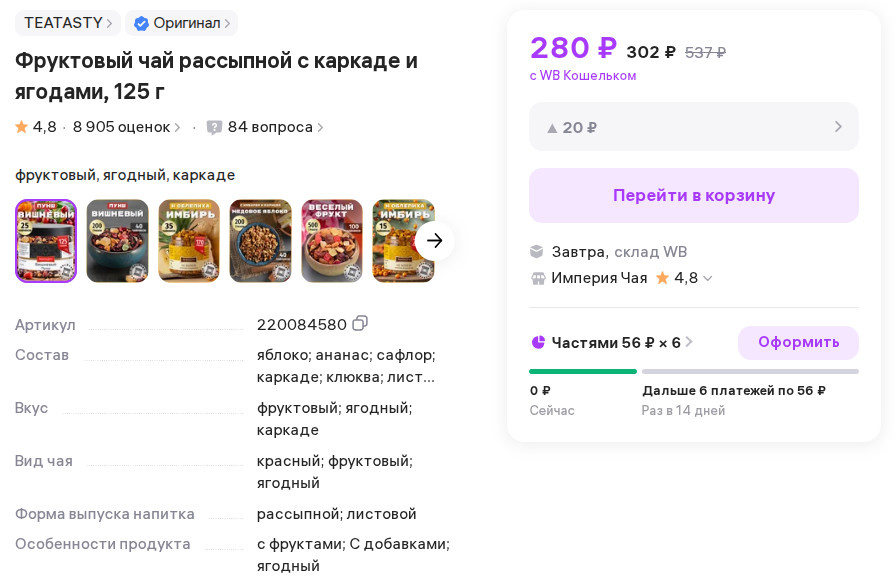The width and height of the screenshot is (895, 582).
Task: Click the copy icon next to article number
Action: pos(360,322)
